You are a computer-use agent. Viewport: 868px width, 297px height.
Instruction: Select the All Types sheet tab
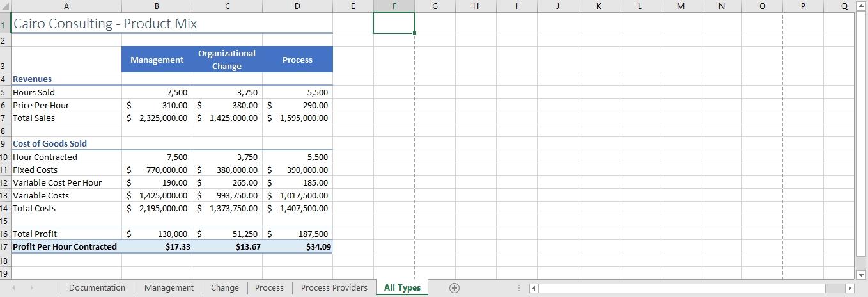402,288
